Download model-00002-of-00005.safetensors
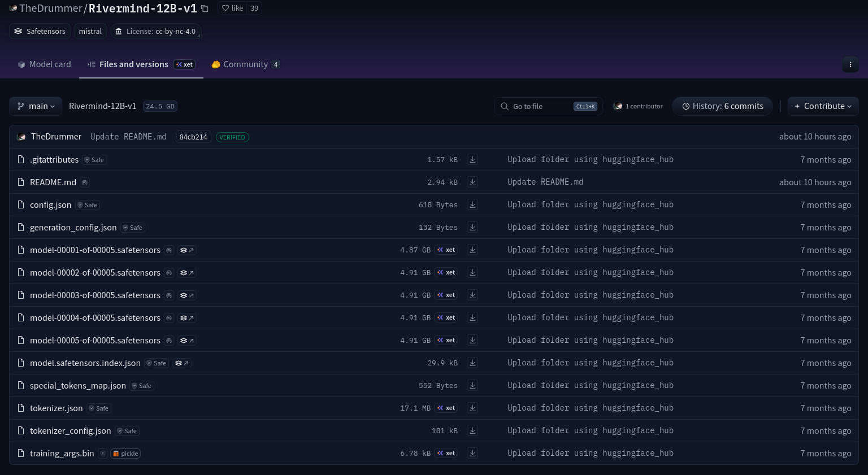This screenshot has width=868, height=475. (472, 272)
